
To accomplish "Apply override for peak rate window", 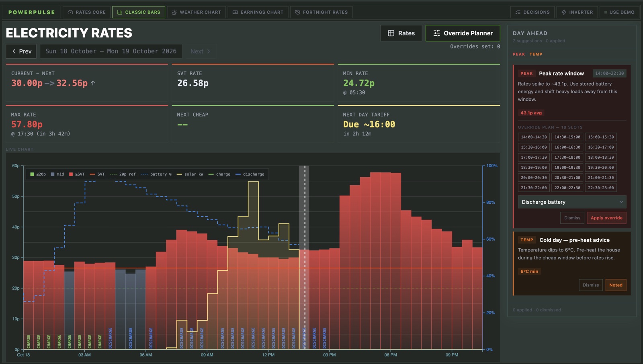I will [x=606, y=218].
